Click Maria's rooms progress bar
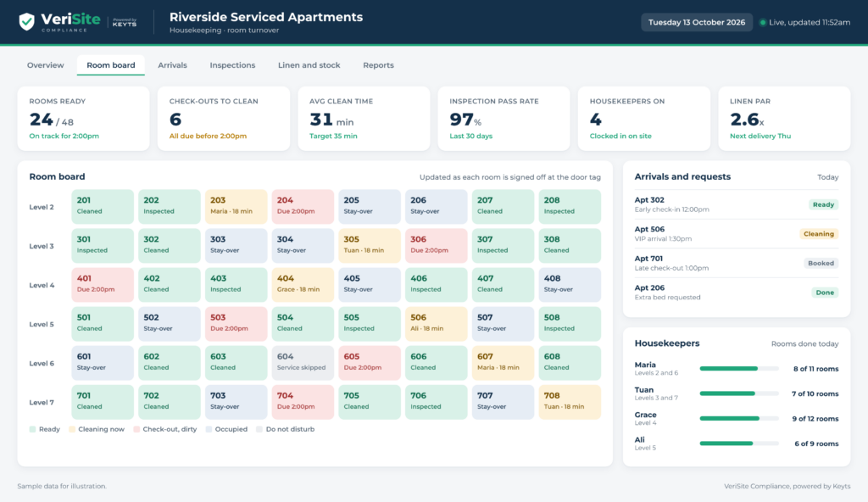 click(739, 369)
